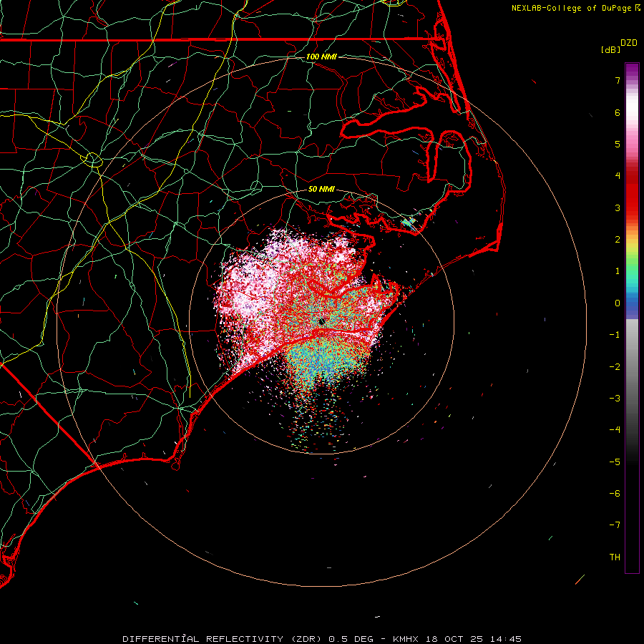Click the DZD color scale title

pyautogui.click(x=629, y=43)
